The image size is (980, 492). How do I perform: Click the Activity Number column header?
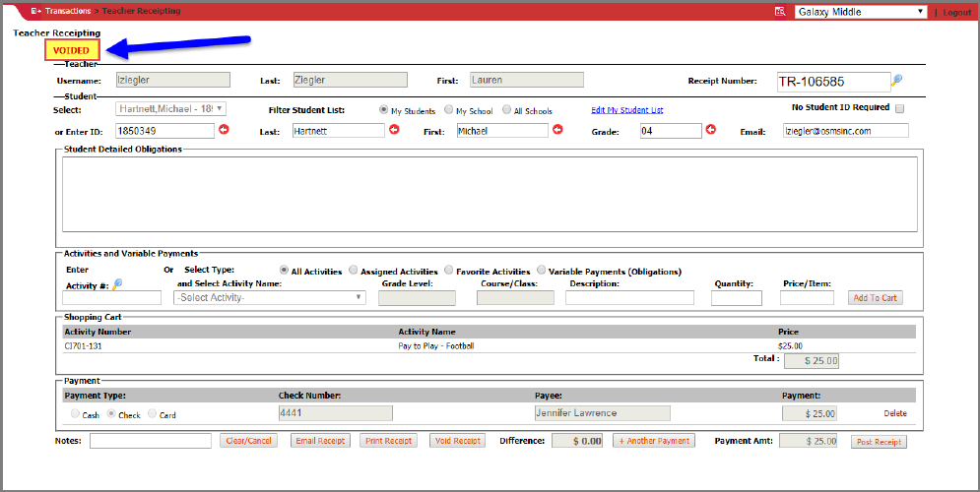(98, 332)
